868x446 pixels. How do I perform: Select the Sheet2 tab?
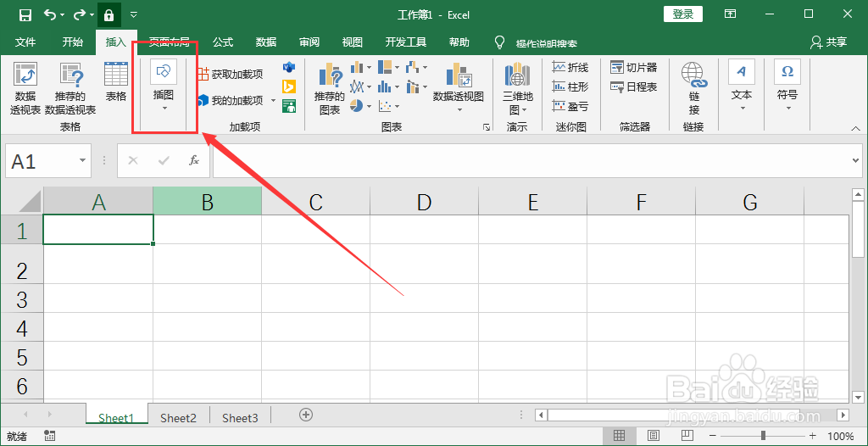click(178, 418)
